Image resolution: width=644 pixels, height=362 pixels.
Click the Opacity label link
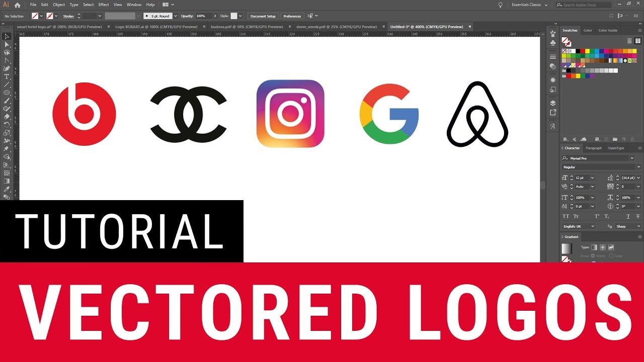pyautogui.click(x=187, y=16)
